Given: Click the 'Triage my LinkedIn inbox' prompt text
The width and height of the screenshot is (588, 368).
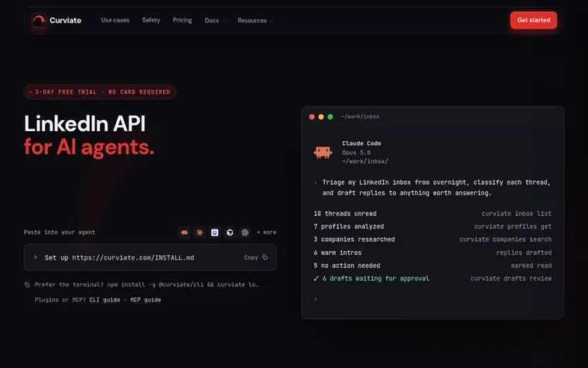Looking at the screenshot, I should point(436,187).
